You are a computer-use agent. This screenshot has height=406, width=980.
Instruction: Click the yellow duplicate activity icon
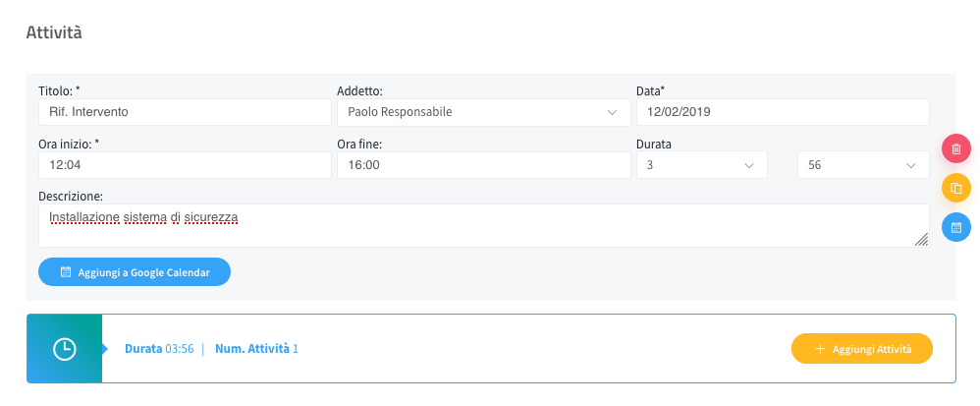coord(955,188)
